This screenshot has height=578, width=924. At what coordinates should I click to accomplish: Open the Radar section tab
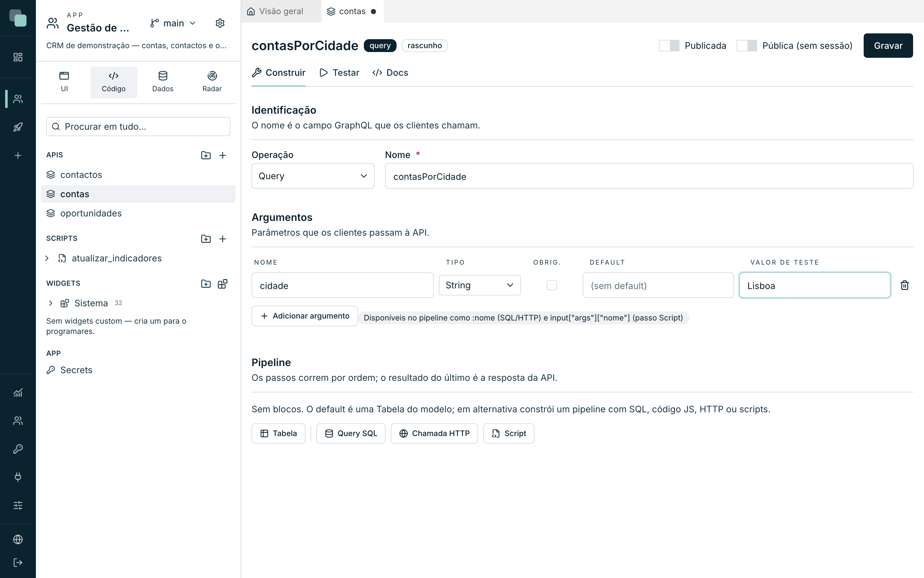tap(212, 82)
